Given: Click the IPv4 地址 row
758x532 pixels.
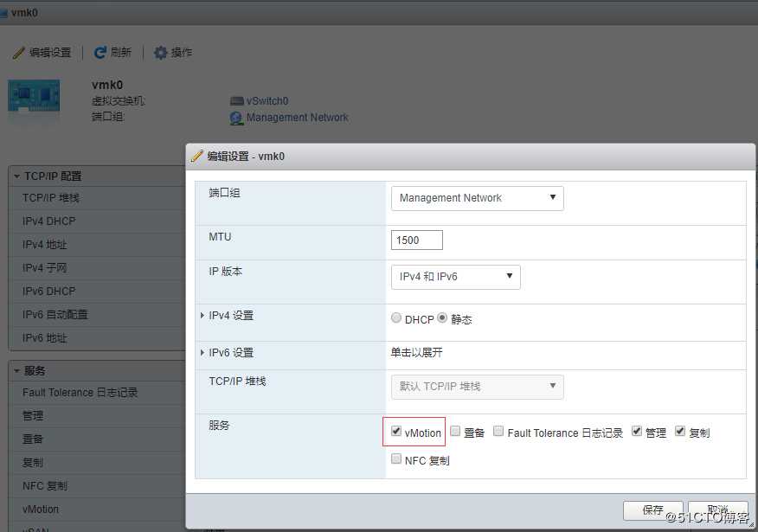Looking at the screenshot, I should click(97, 245).
